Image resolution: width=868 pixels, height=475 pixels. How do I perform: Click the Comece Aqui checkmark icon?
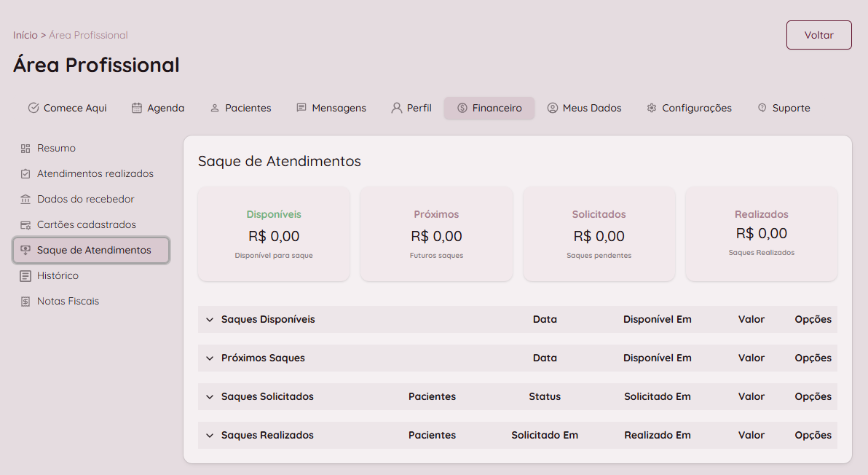click(33, 108)
